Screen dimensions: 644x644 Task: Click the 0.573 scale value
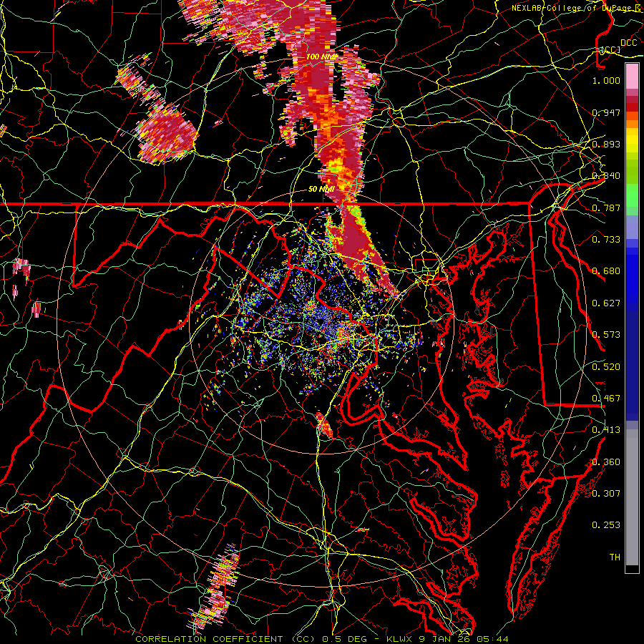(x=606, y=335)
